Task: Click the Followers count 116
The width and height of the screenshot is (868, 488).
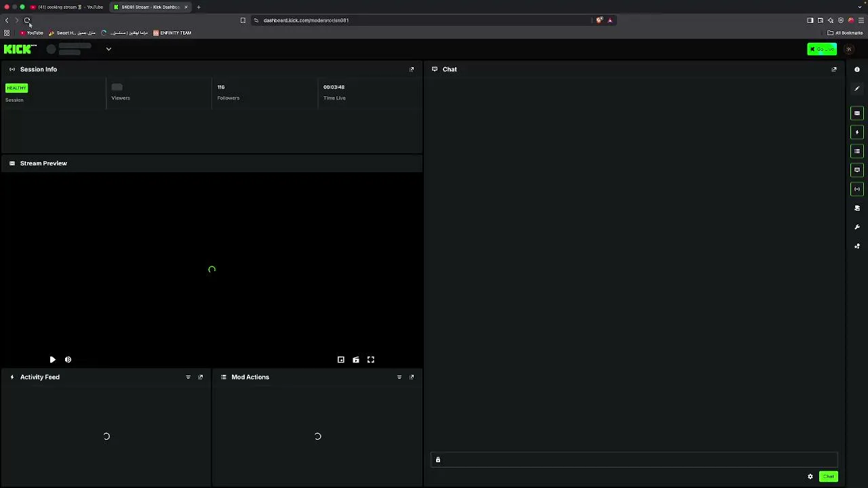Action: pyautogui.click(x=221, y=87)
